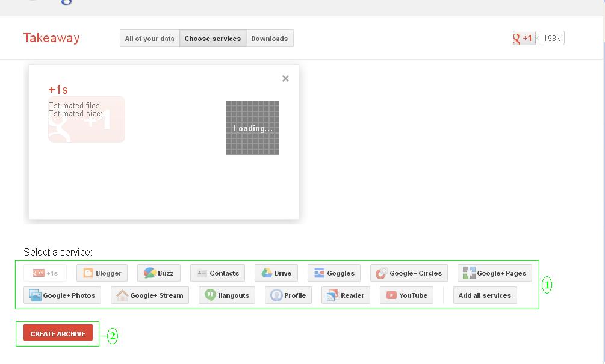Add the Reader service

[346, 295]
